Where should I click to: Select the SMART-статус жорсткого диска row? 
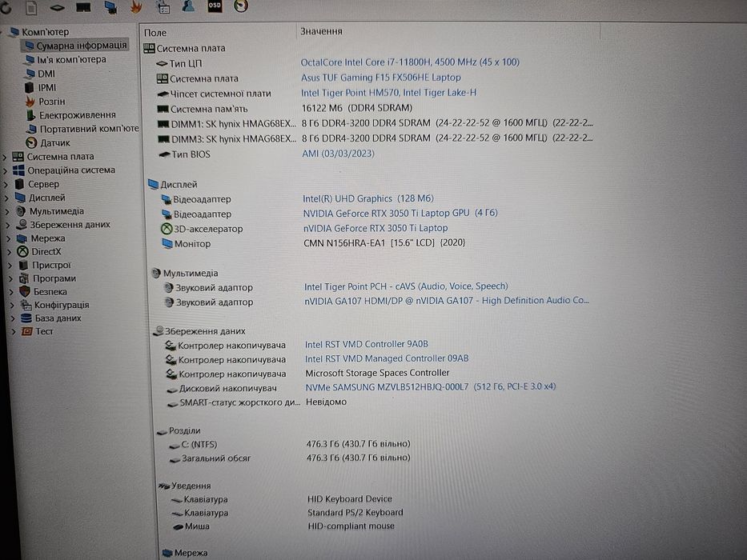257,402
